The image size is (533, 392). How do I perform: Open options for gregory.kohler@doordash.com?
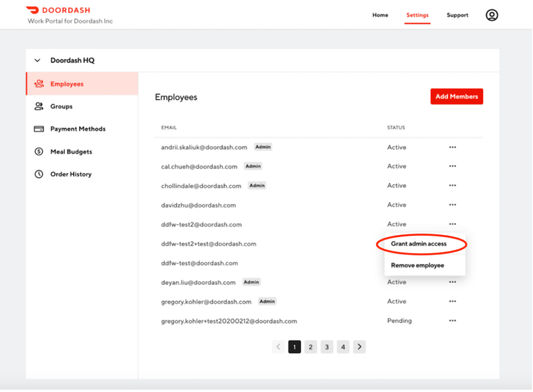coord(452,302)
